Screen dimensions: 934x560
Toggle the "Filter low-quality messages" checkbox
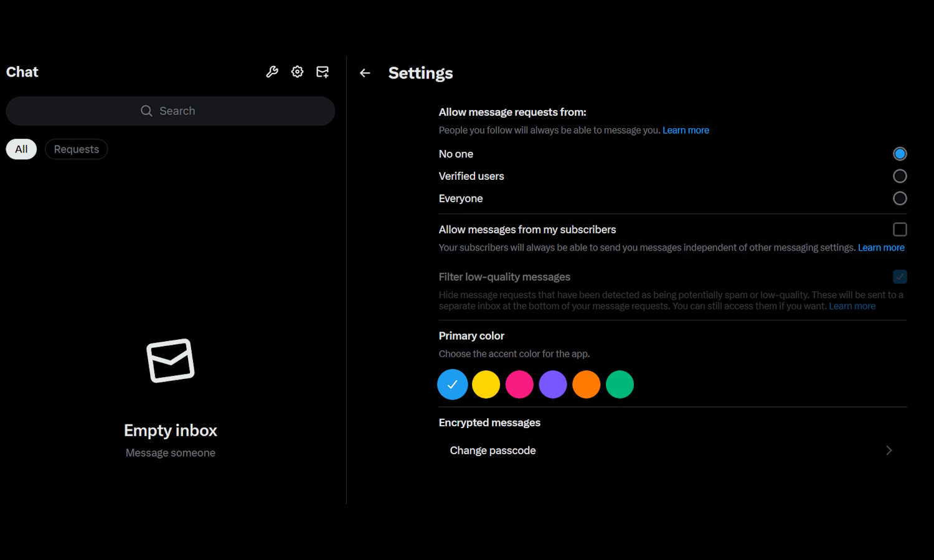900,277
